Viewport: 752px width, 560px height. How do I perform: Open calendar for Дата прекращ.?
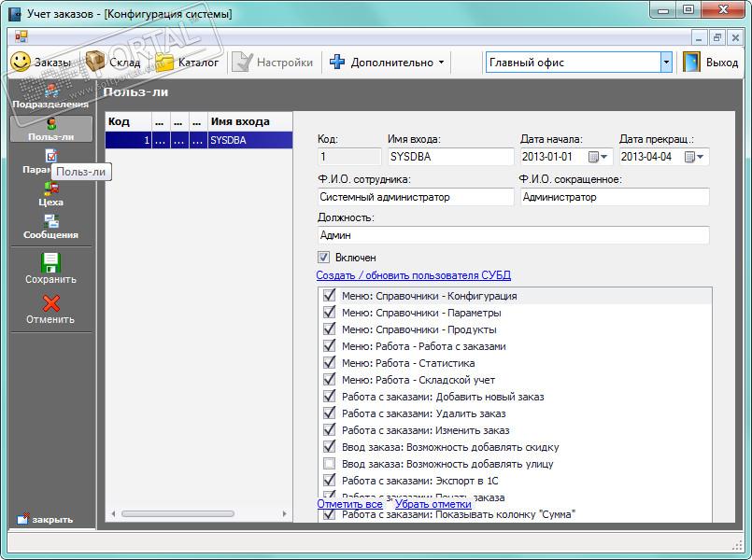[x=694, y=157]
